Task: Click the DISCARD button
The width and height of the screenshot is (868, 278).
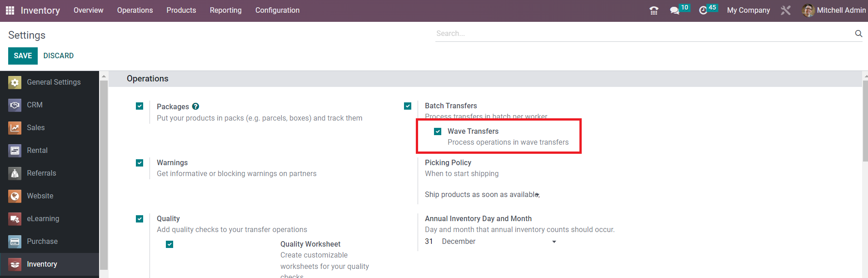Action: click(59, 56)
